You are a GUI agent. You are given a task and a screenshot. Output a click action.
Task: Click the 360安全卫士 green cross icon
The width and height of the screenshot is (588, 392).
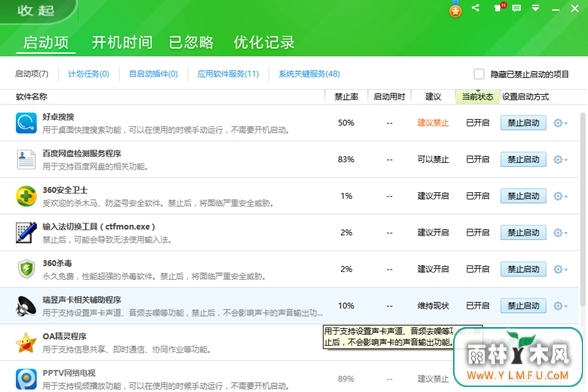(x=26, y=196)
